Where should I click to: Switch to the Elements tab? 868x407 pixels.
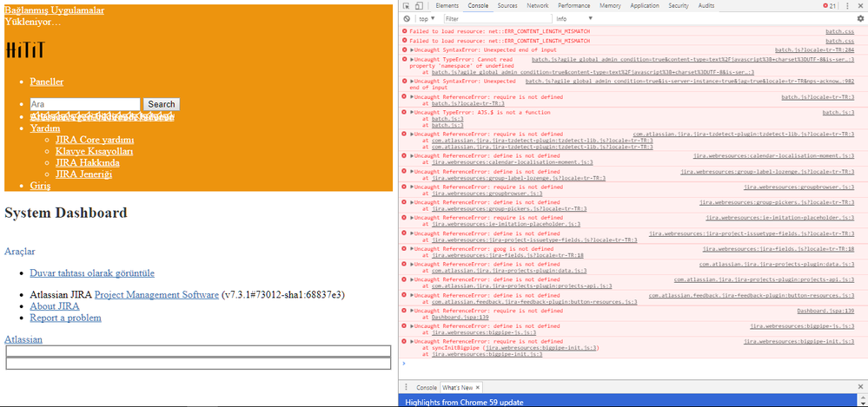pyautogui.click(x=447, y=5)
